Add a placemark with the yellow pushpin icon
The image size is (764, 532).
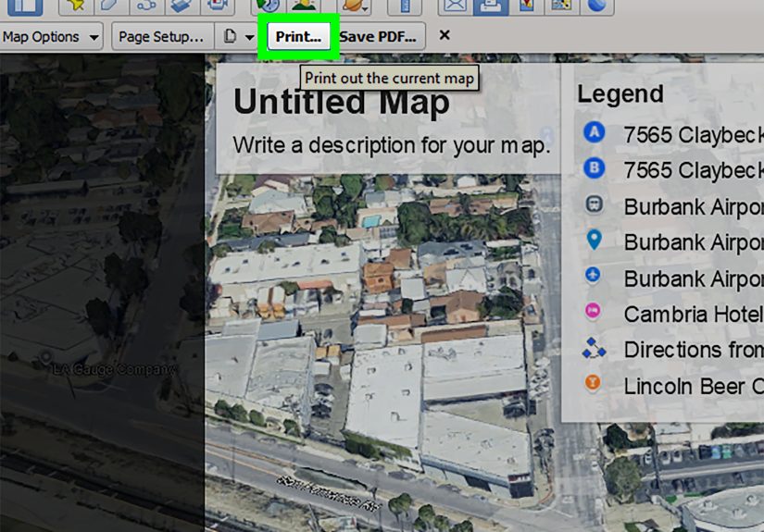point(76,6)
